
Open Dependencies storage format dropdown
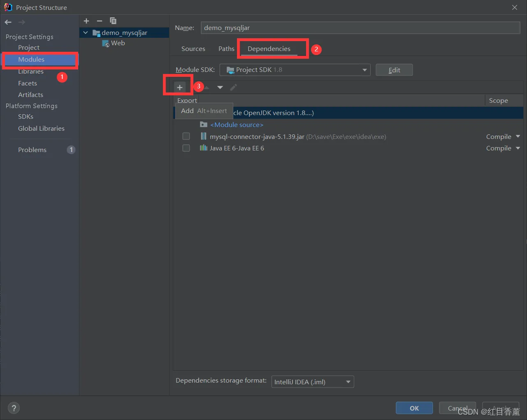(x=313, y=382)
